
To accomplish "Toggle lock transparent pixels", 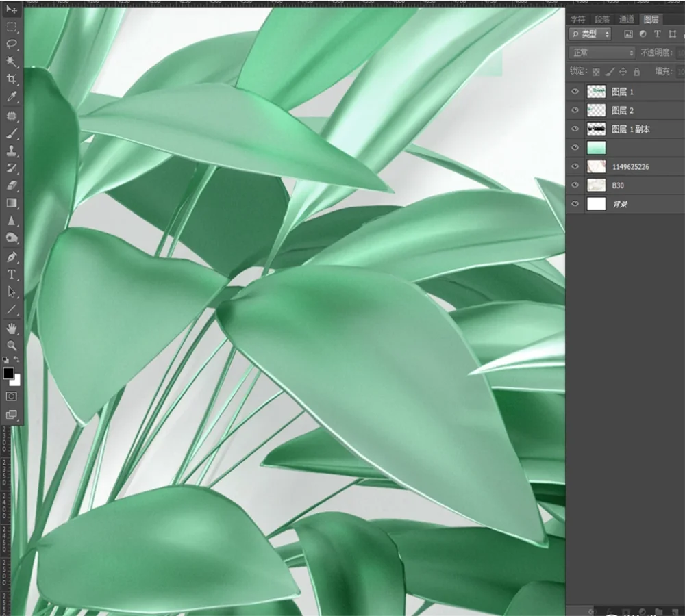I will [596, 72].
